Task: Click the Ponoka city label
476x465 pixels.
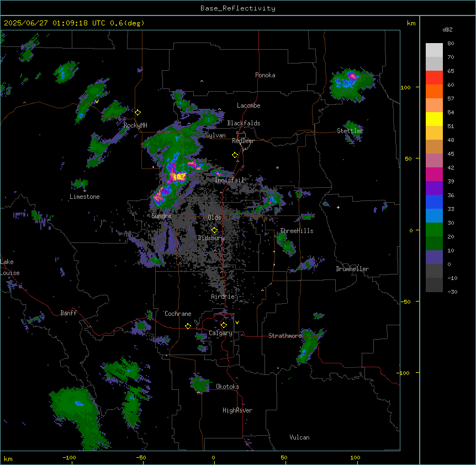Action: pos(265,75)
